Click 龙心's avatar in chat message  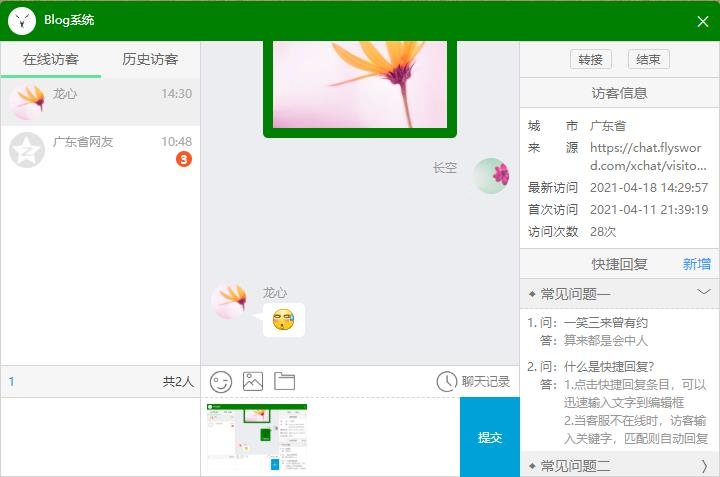(229, 301)
